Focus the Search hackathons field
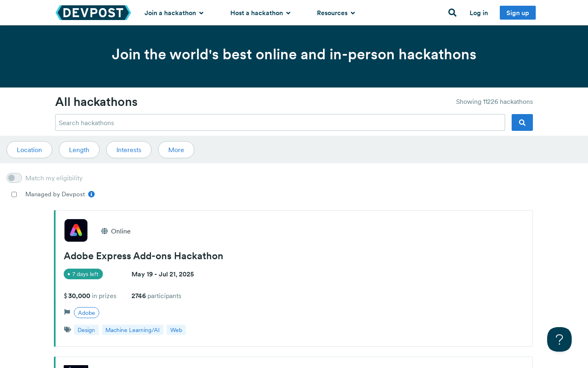Viewport: 588px width, 368px height. click(280, 123)
